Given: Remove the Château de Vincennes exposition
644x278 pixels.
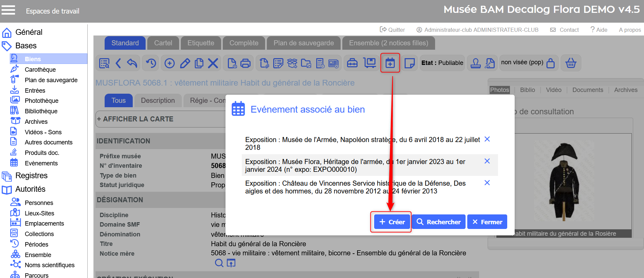Looking at the screenshot, I should [487, 183].
